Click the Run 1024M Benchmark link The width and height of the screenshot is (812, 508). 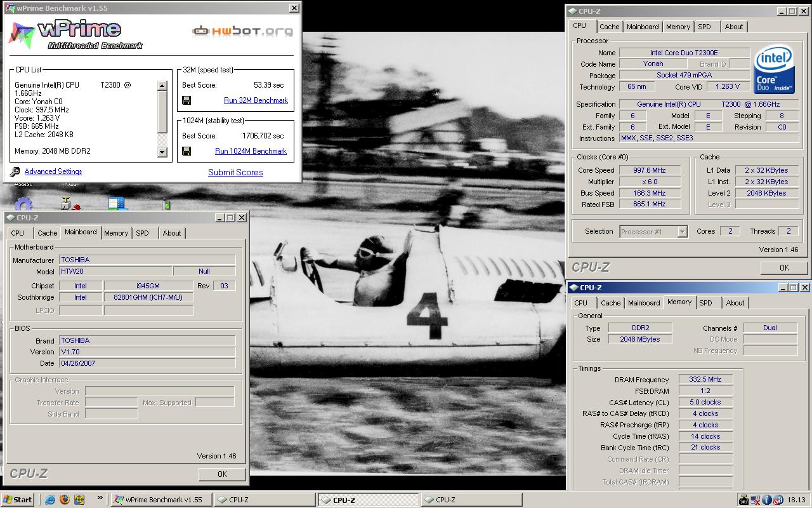(251, 151)
